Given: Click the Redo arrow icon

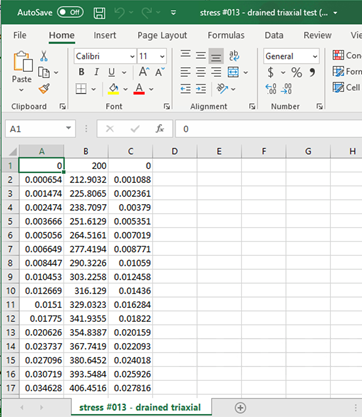Looking at the screenshot, I should tap(147, 13).
